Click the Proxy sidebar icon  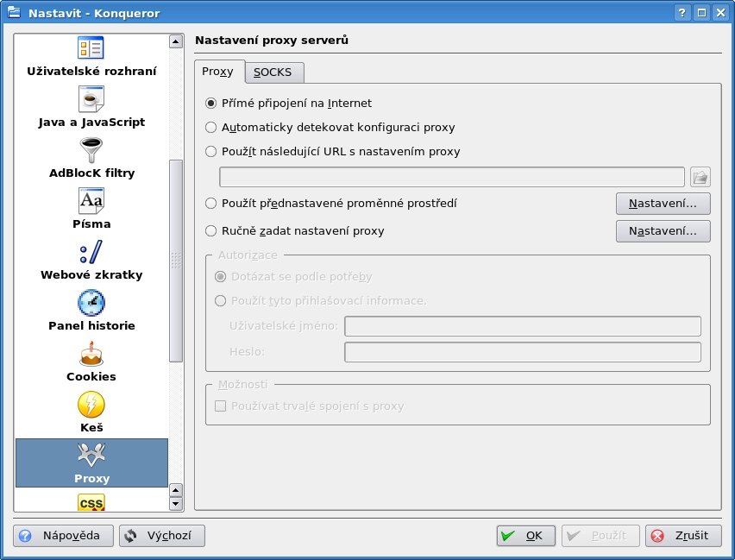91,455
